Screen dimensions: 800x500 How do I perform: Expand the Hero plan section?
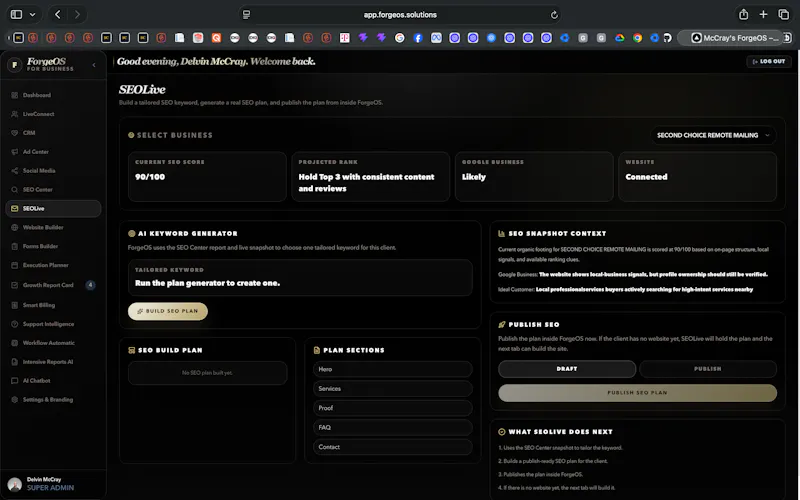[x=392, y=369]
